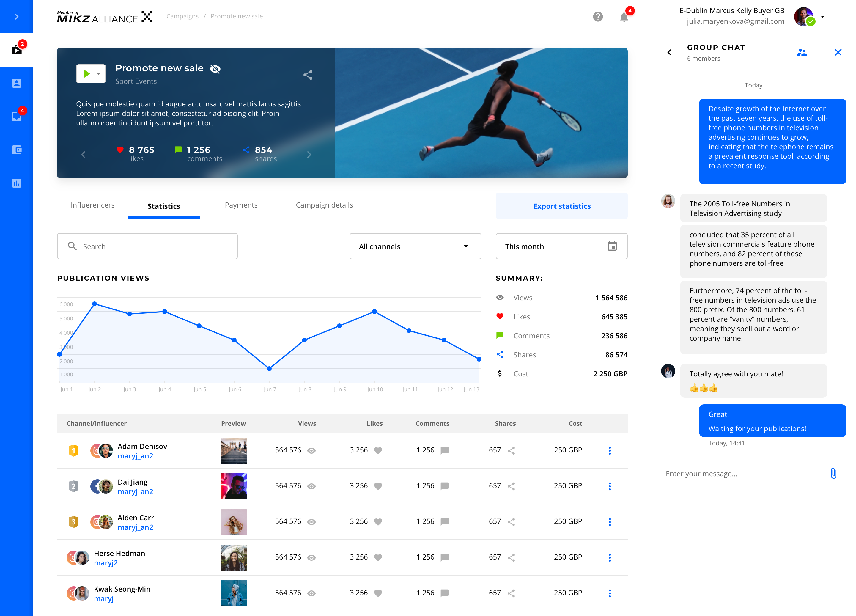Click the Jun 7 data point on chart
The image size is (856, 616).
coord(269,368)
